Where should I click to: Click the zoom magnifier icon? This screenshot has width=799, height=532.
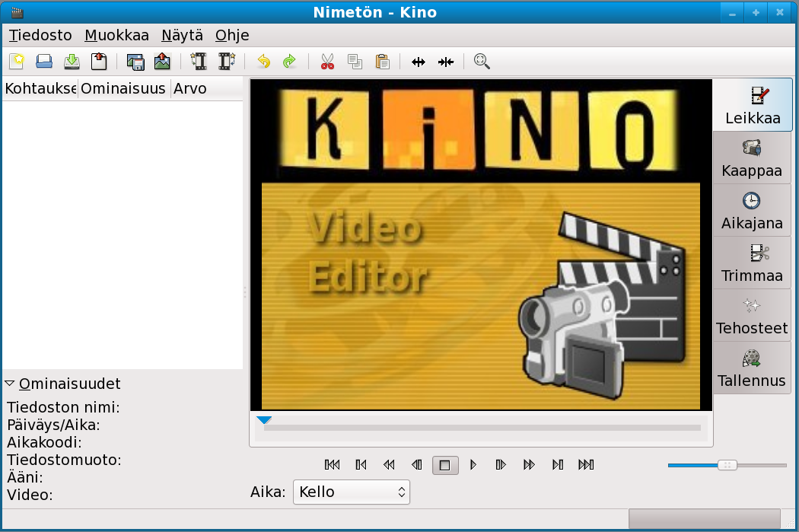pos(482,62)
